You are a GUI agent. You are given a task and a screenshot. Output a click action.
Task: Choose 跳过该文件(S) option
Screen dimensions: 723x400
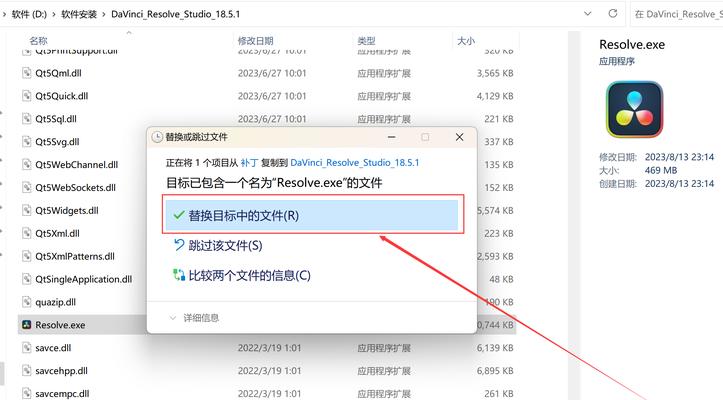coord(225,245)
